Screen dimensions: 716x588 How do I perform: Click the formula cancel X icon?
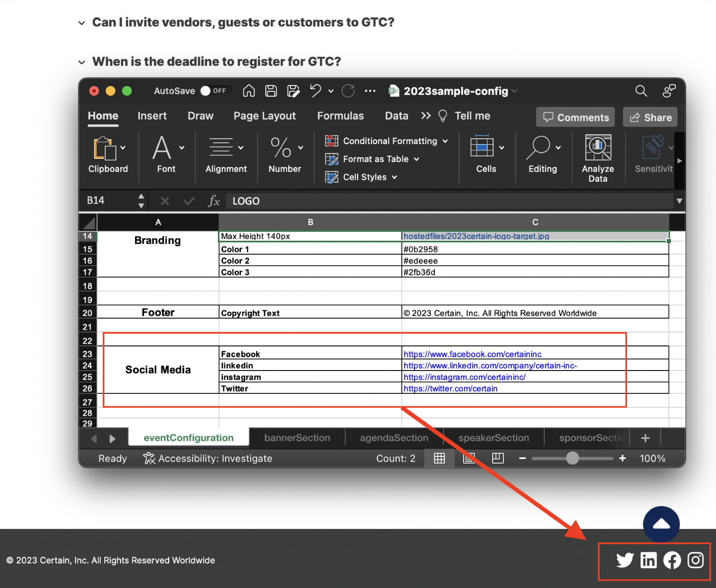[165, 201]
